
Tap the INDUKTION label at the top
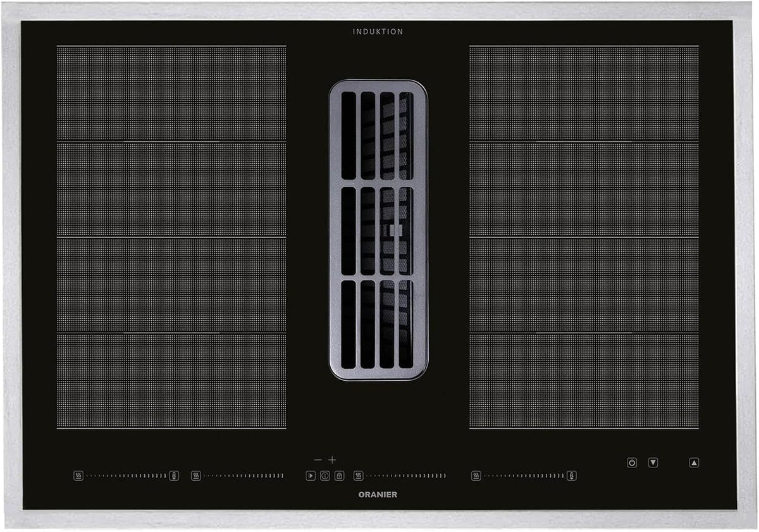click(x=378, y=32)
